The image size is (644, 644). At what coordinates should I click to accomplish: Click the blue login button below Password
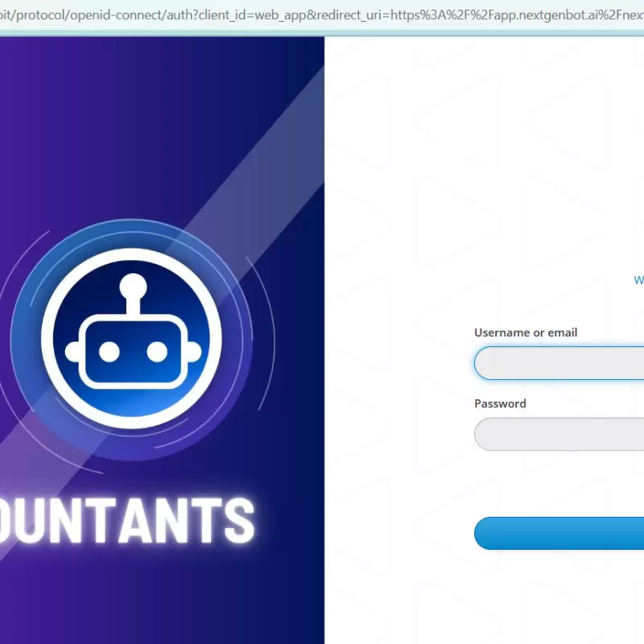tap(559, 533)
